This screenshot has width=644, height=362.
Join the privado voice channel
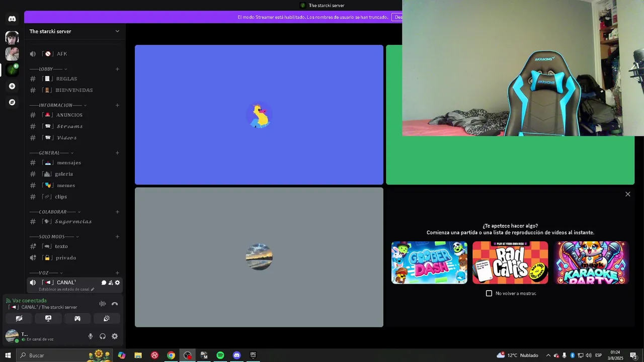(74, 257)
